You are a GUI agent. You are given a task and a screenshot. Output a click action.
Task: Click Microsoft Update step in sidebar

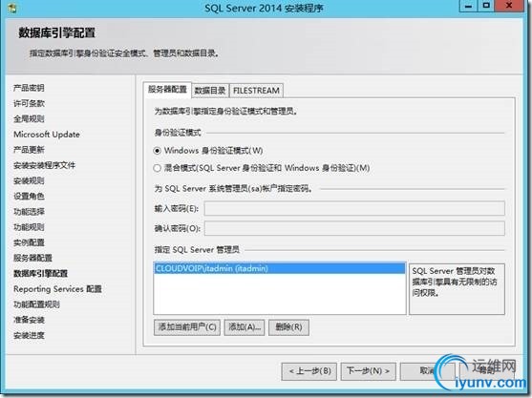click(x=47, y=135)
